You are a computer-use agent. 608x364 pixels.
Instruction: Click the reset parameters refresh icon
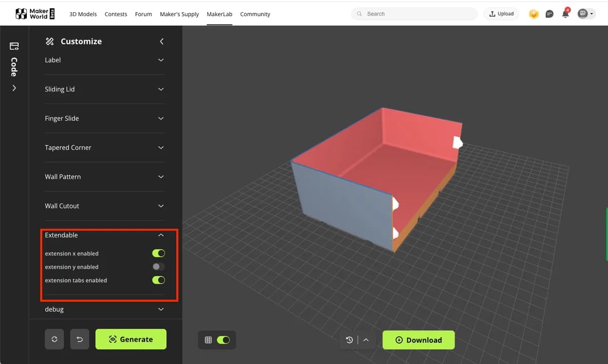coord(54,339)
